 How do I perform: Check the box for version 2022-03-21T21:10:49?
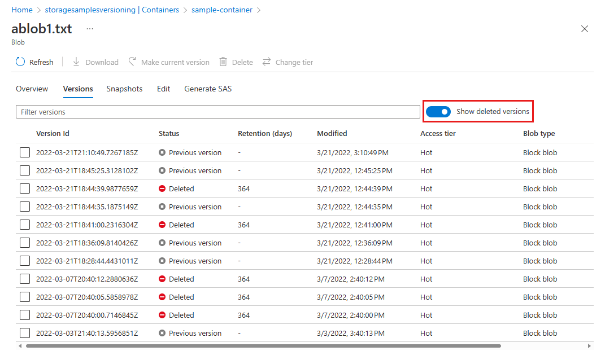[x=24, y=152]
